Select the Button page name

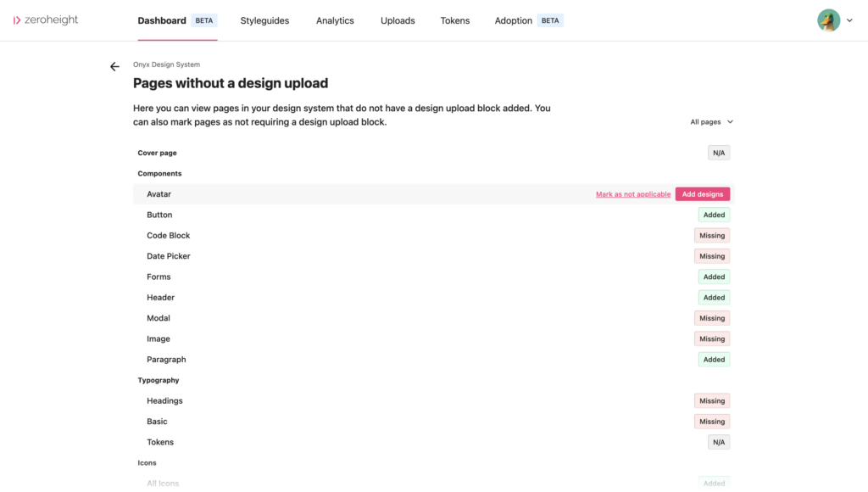(159, 215)
